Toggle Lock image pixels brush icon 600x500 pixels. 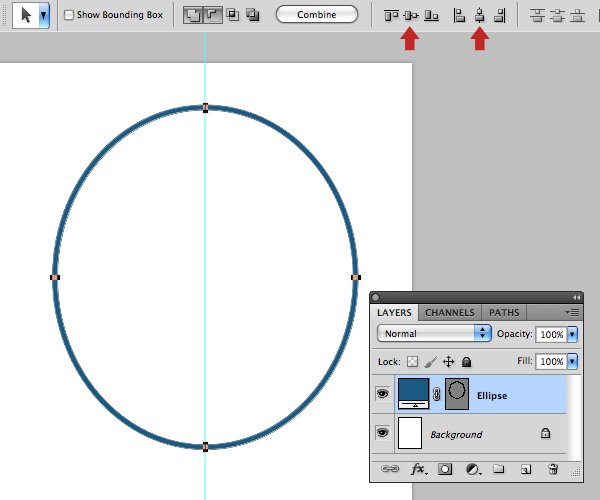[430, 362]
